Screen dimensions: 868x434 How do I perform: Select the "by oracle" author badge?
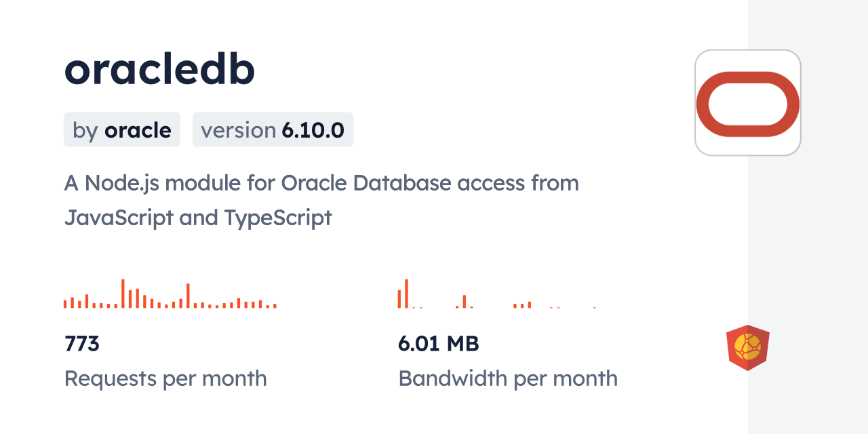[x=122, y=130]
